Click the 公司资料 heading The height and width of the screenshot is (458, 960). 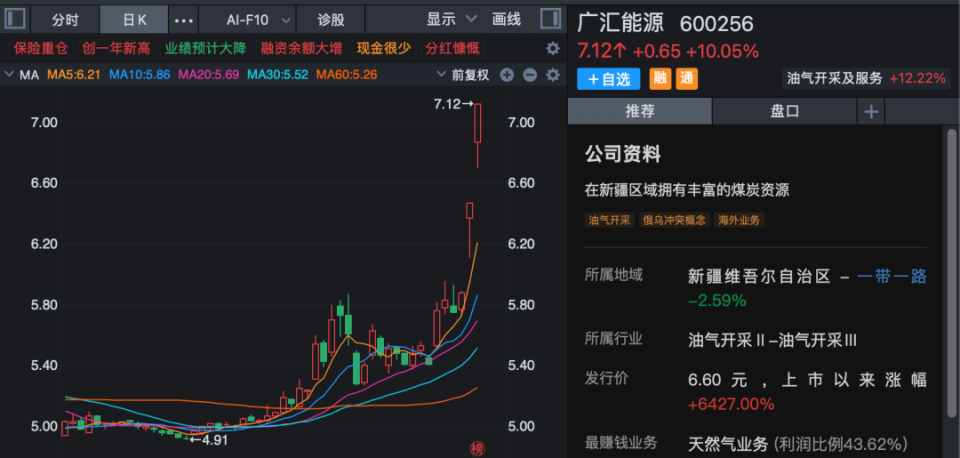623,154
